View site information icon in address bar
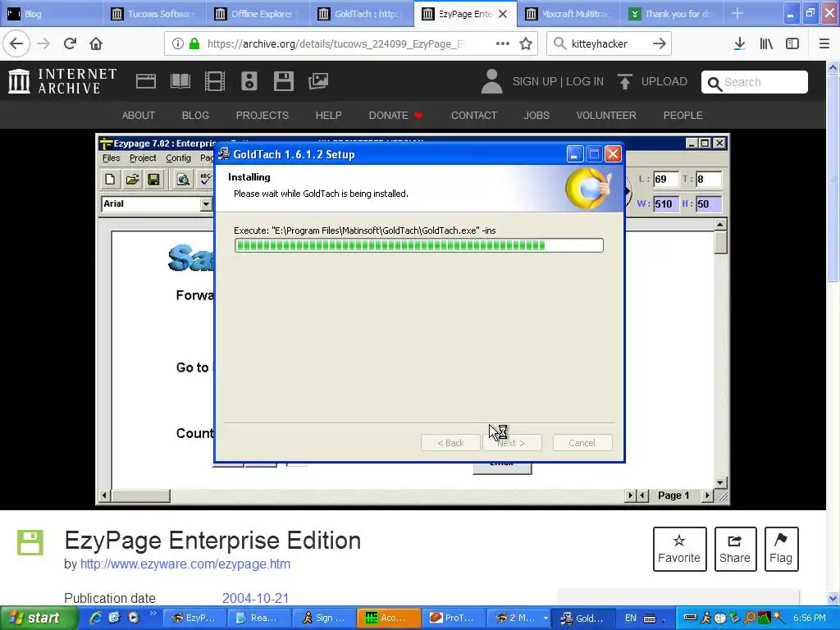The width and height of the screenshot is (840, 630). (x=178, y=43)
